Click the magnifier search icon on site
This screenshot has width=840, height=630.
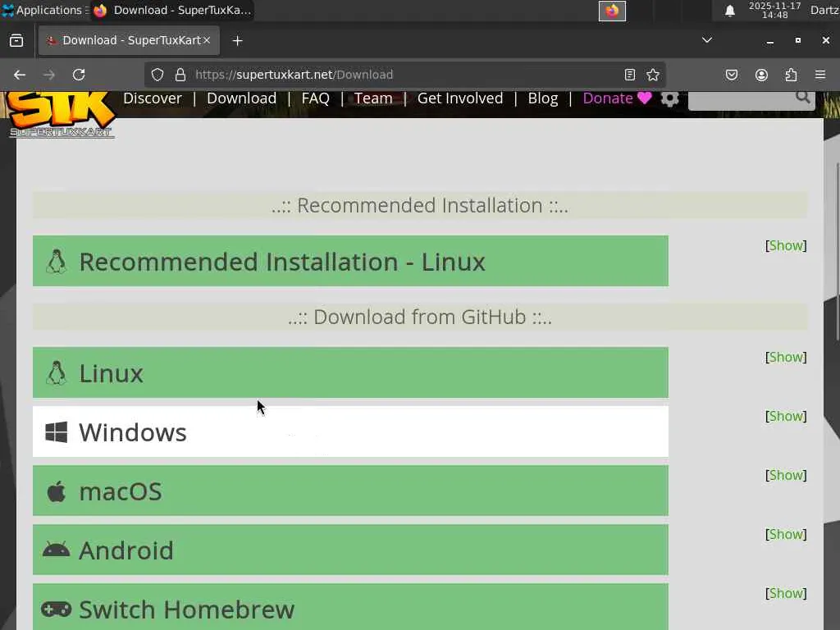pos(802,97)
